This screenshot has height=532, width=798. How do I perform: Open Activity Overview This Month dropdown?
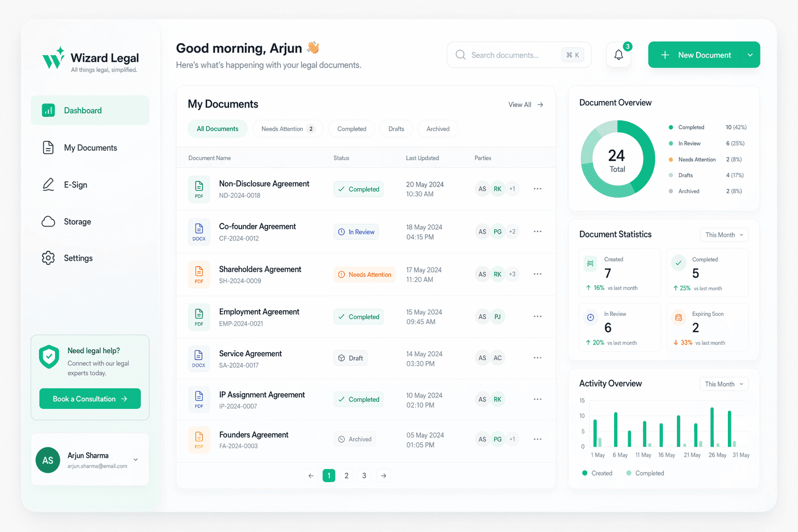724,384
